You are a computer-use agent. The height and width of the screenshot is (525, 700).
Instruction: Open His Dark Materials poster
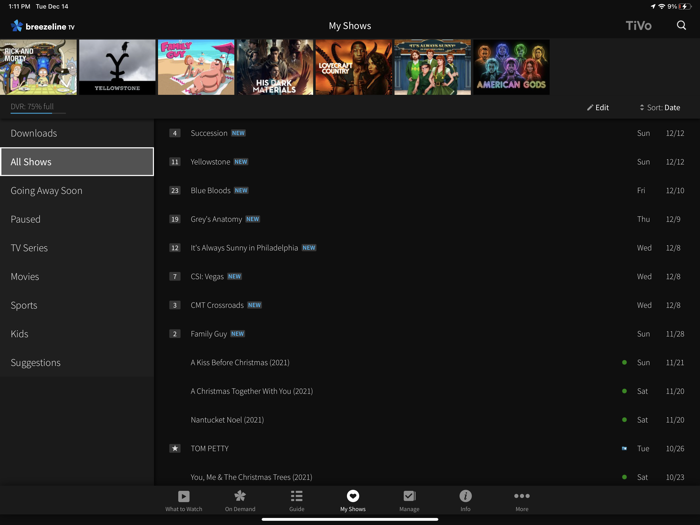coord(275,67)
